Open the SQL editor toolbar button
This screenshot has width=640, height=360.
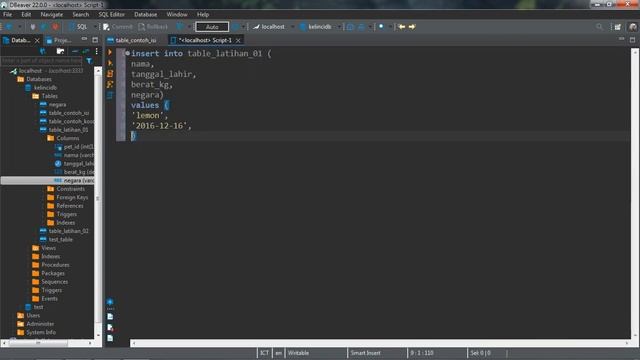click(78, 27)
